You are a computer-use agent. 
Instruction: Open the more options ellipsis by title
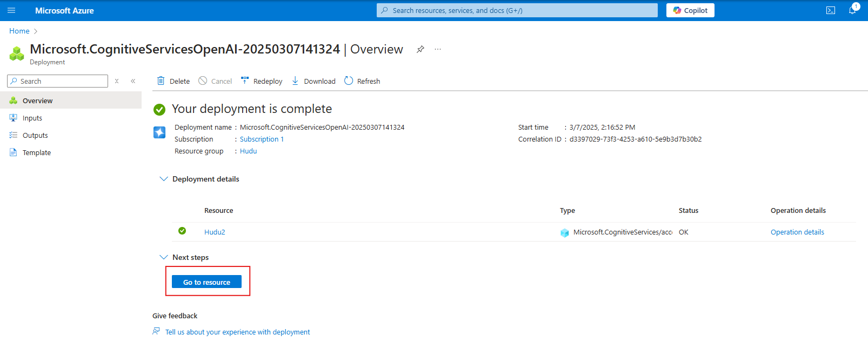(x=438, y=49)
